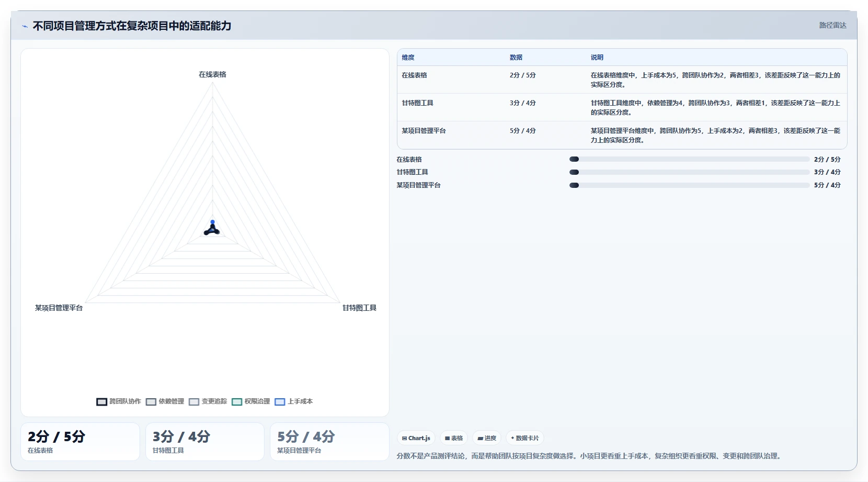Click the 数据卡片 chip
Screen dimensions: 868x482
click(x=525, y=438)
